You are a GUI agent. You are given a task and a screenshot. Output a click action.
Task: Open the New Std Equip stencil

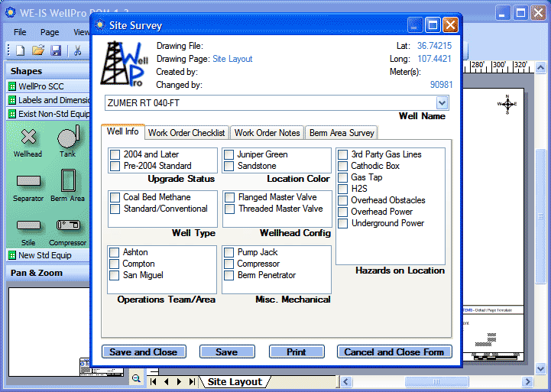pos(48,255)
